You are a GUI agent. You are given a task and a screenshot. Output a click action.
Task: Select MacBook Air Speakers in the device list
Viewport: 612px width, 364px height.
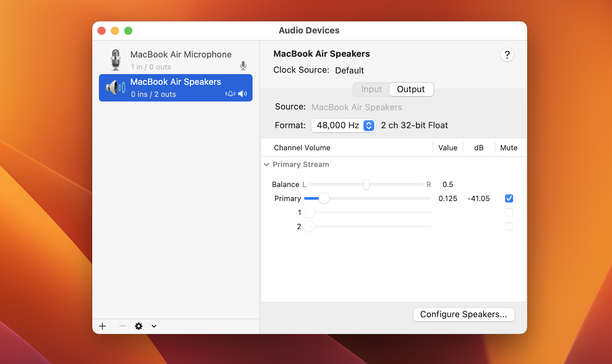[176, 88]
